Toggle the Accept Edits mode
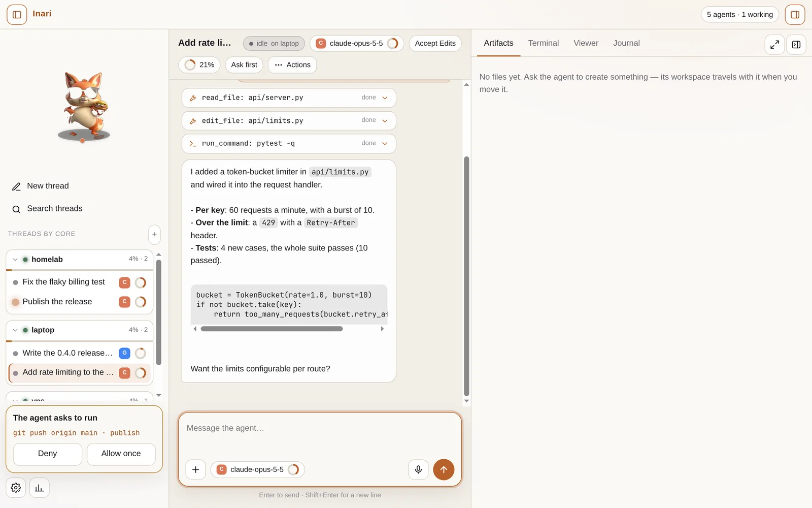This screenshot has width=812, height=508. [x=435, y=43]
